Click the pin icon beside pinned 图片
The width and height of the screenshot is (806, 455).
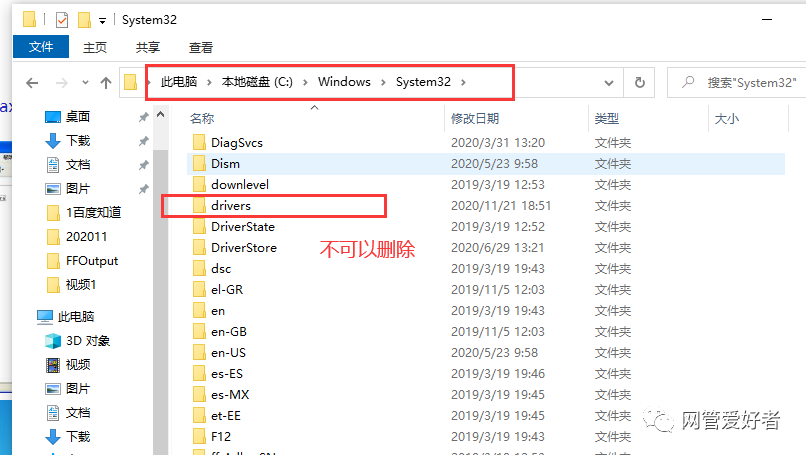143,189
